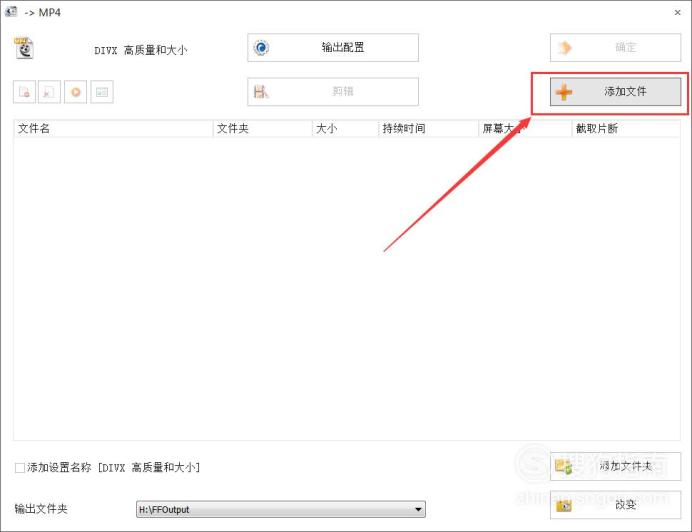Sort by the 文件夹 column header

tap(263, 128)
